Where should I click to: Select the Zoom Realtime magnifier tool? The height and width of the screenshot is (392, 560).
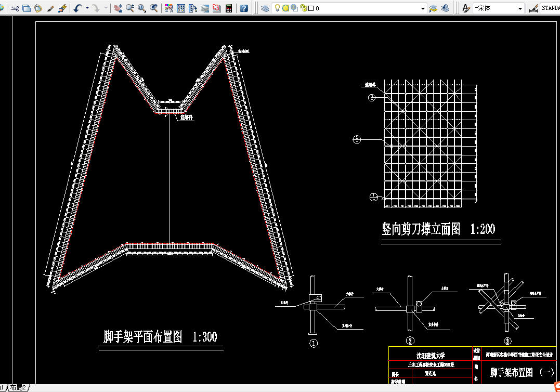click(129, 8)
